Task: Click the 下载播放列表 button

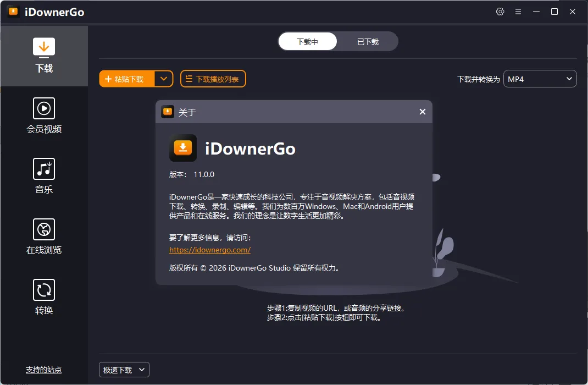Action: 213,79
